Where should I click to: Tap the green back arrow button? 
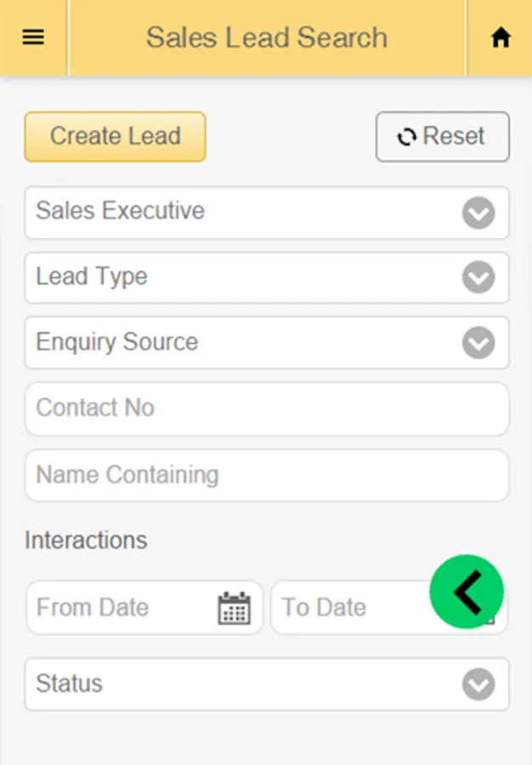tap(467, 592)
